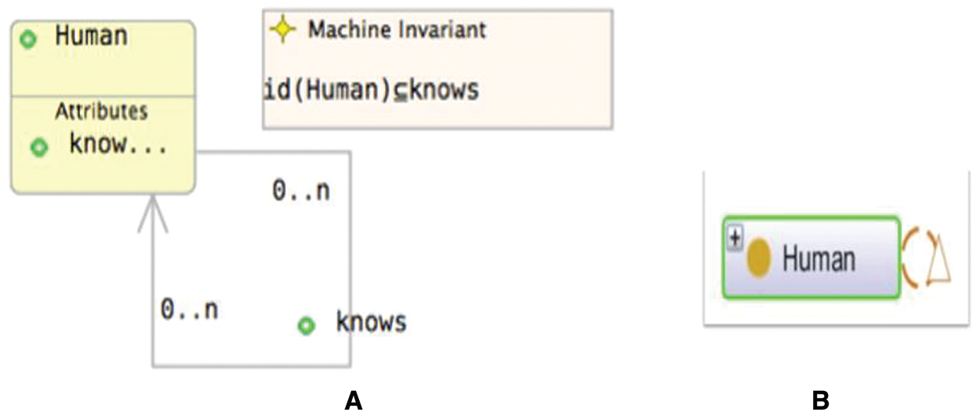Select the upper 0..n multiplicity label
Image resolution: width=980 pixels, height=412 pixels.
pos(301,190)
